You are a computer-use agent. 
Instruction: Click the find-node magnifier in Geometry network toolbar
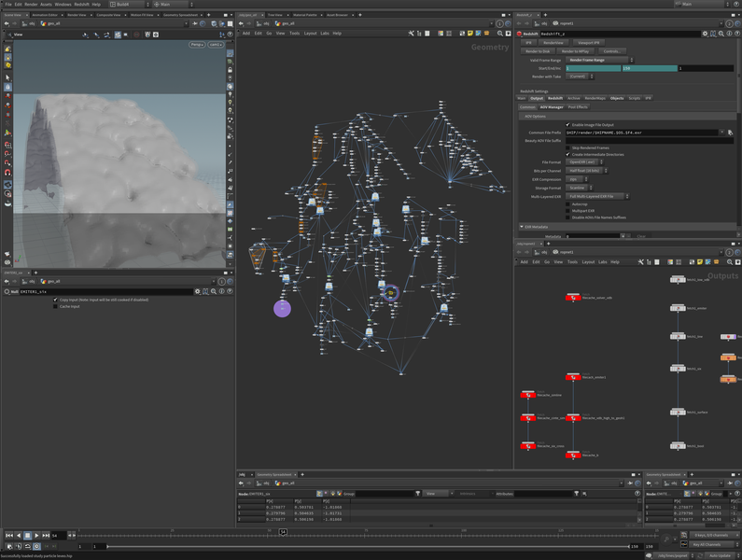500,34
